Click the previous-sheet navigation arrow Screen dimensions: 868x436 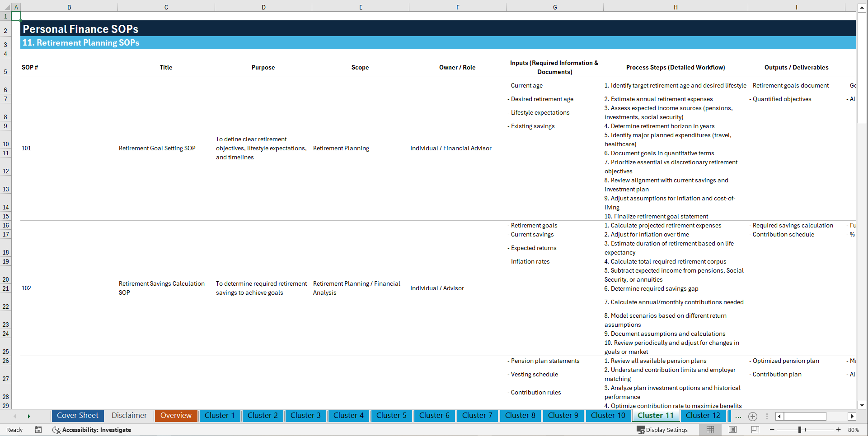coord(15,416)
